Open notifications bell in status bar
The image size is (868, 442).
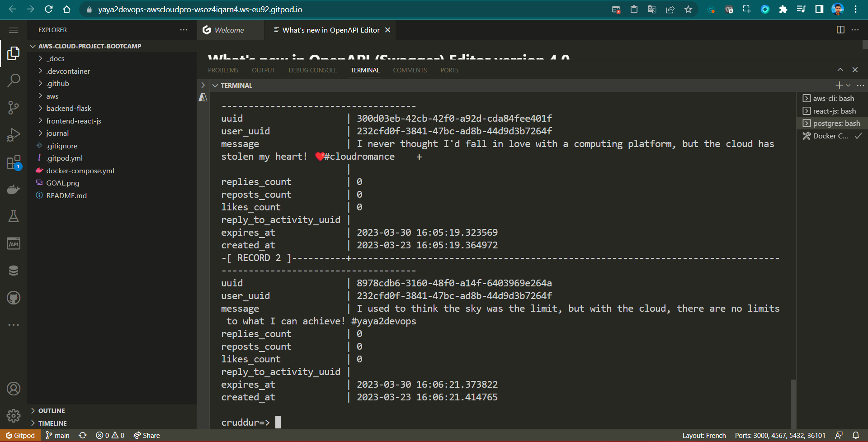point(856,435)
